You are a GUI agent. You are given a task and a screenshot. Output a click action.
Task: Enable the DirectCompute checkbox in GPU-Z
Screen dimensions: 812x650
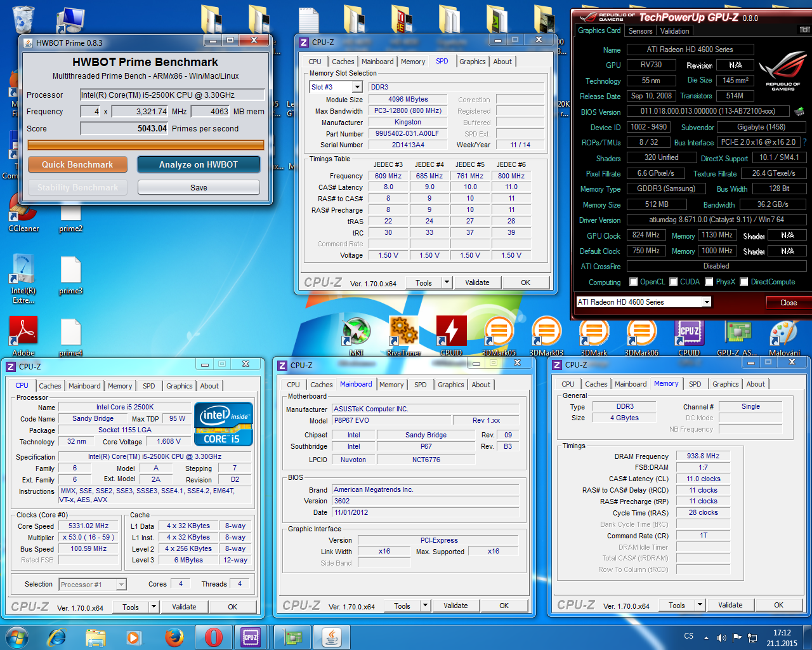pos(744,282)
